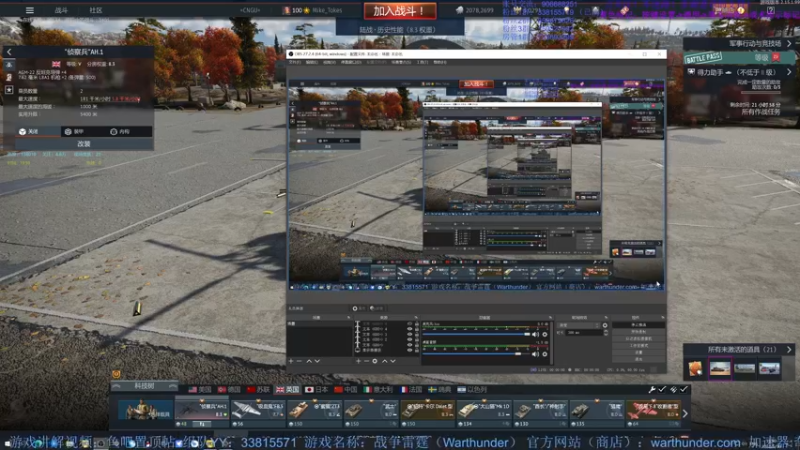Open settings gear for the first mixer channel

(544, 335)
